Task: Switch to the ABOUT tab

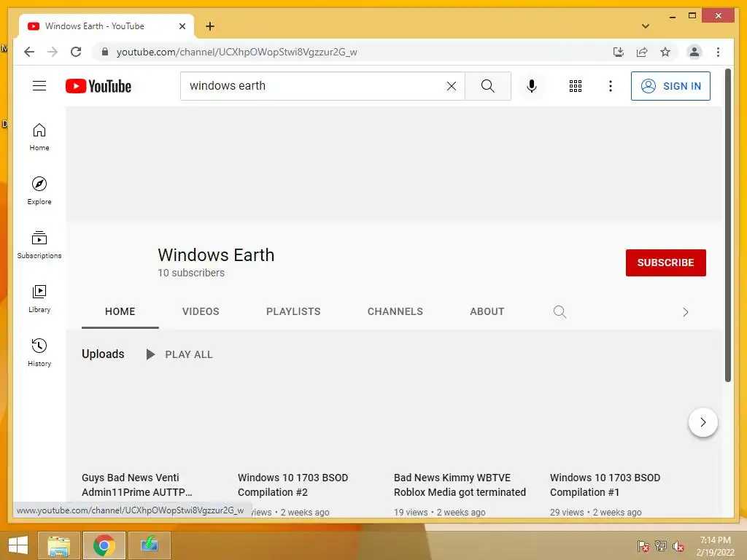Action: click(x=487, y=311)
